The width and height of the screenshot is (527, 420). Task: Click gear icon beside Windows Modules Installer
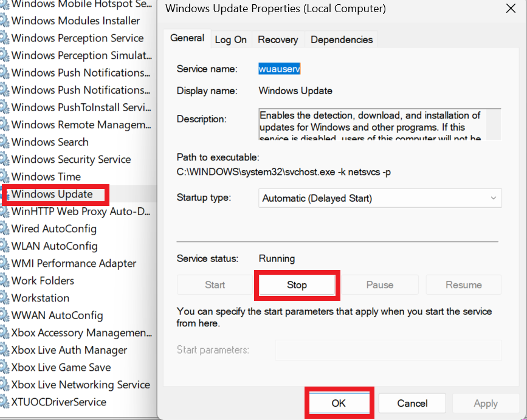click(4, 21)
